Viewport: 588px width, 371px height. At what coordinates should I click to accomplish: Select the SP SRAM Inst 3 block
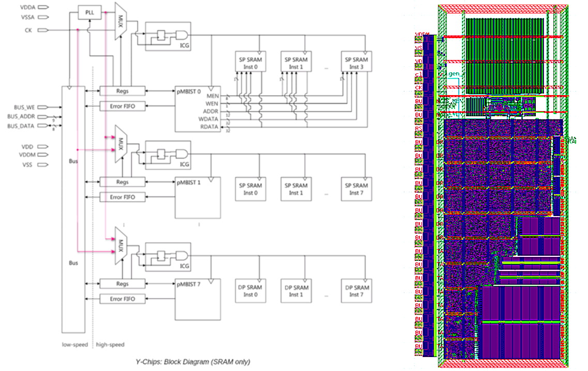[356, 61]
